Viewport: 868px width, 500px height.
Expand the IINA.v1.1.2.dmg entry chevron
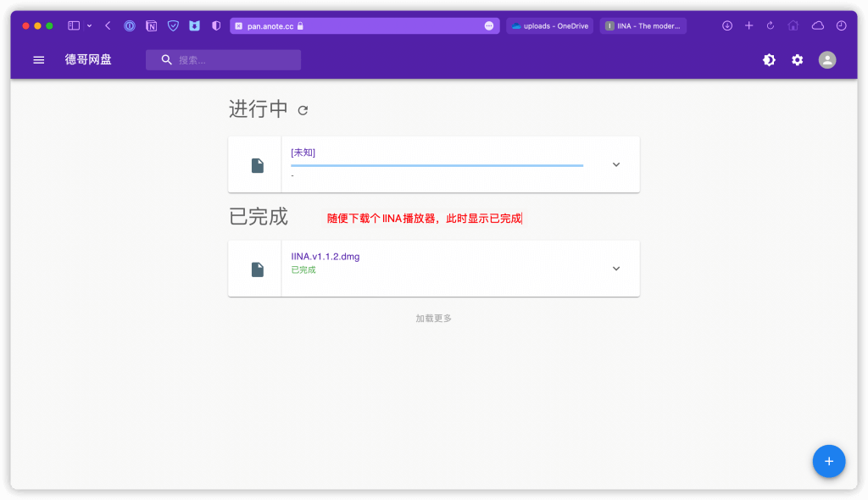[616, 269]
